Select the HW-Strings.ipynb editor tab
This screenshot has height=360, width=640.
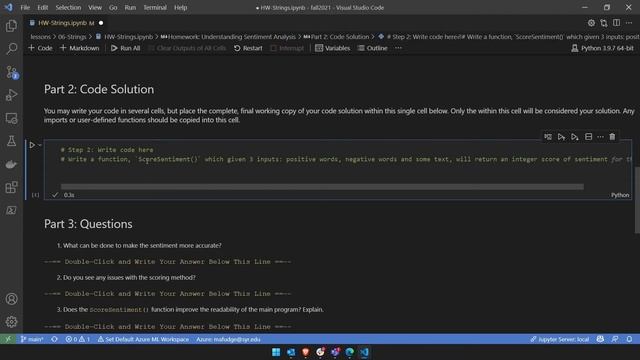(x=65, y=23)
